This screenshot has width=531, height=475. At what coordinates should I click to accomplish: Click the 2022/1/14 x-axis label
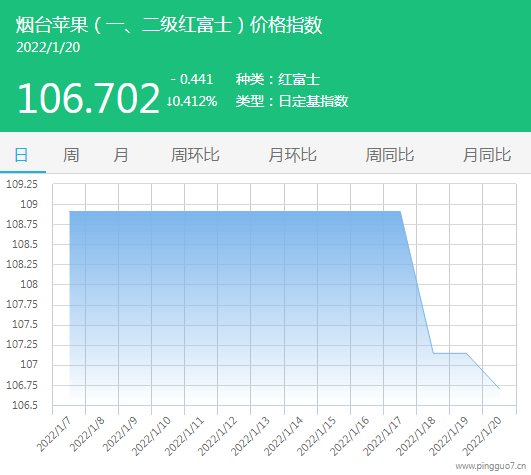click(283, 436)
